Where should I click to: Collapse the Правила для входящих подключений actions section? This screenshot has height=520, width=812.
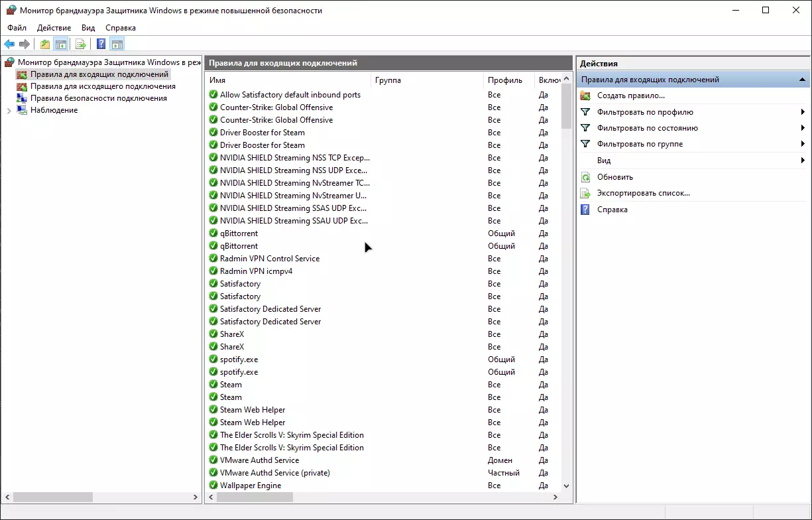tap(801, 80)
